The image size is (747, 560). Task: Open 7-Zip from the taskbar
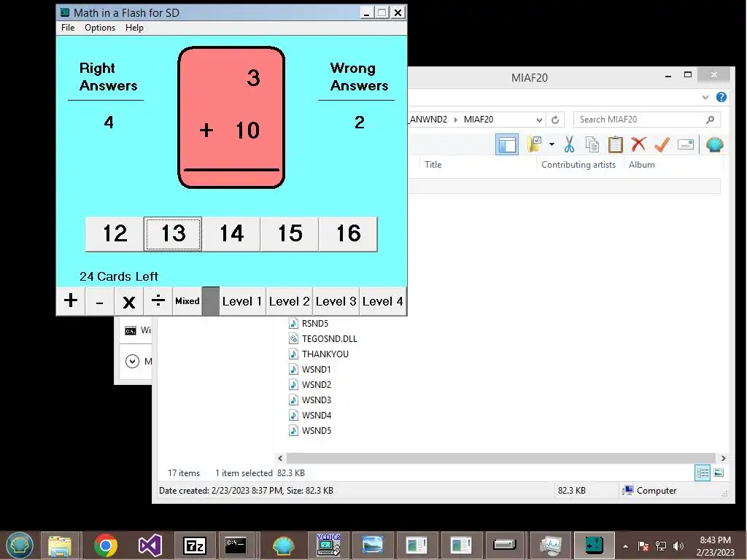(194, 545)
